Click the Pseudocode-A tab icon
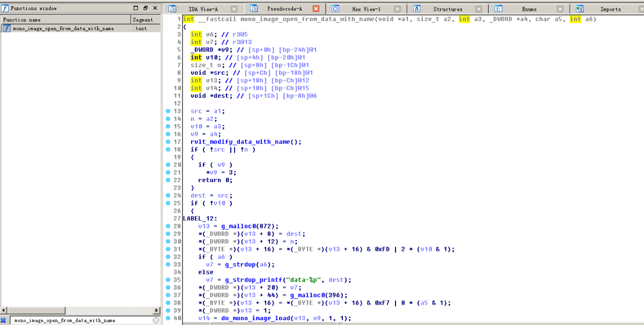Image resolution: width=644 pixels, height=325 pixels. (x=254, y=9)
